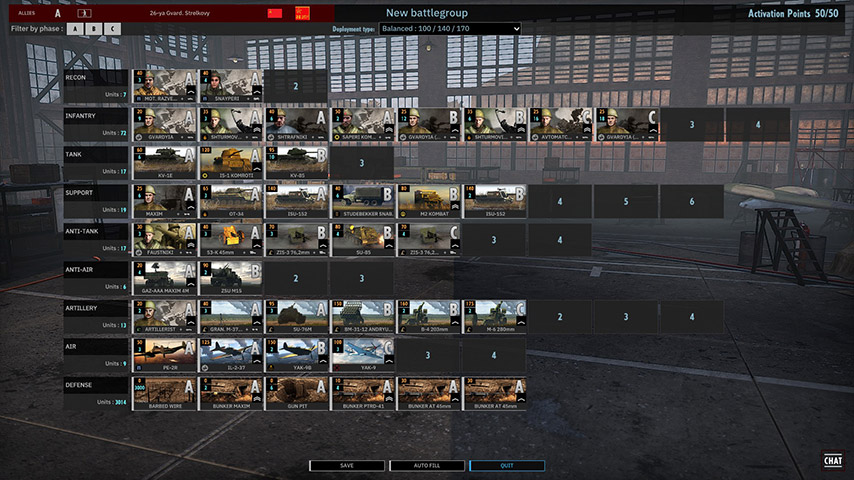Save the battlegroup with the SAVE button
Viewport: 854px width, 480px height.
[x=347, y=466]
